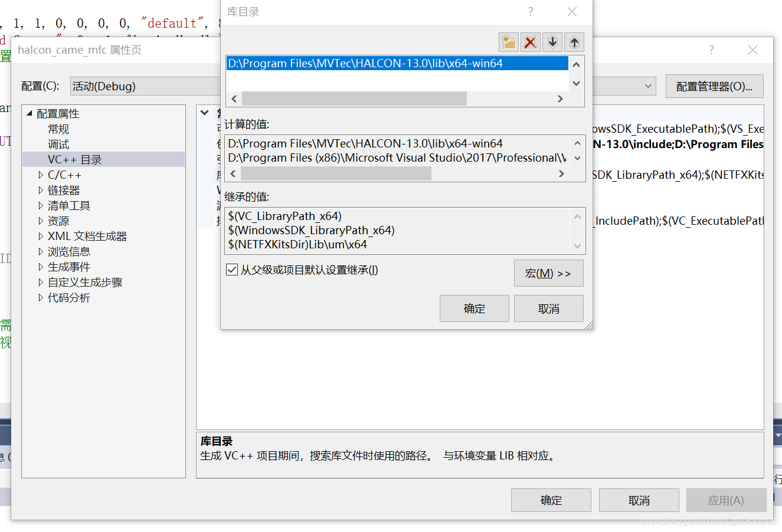Close the 库目录 dialog
782x532 pixels.
pos(572,12)
